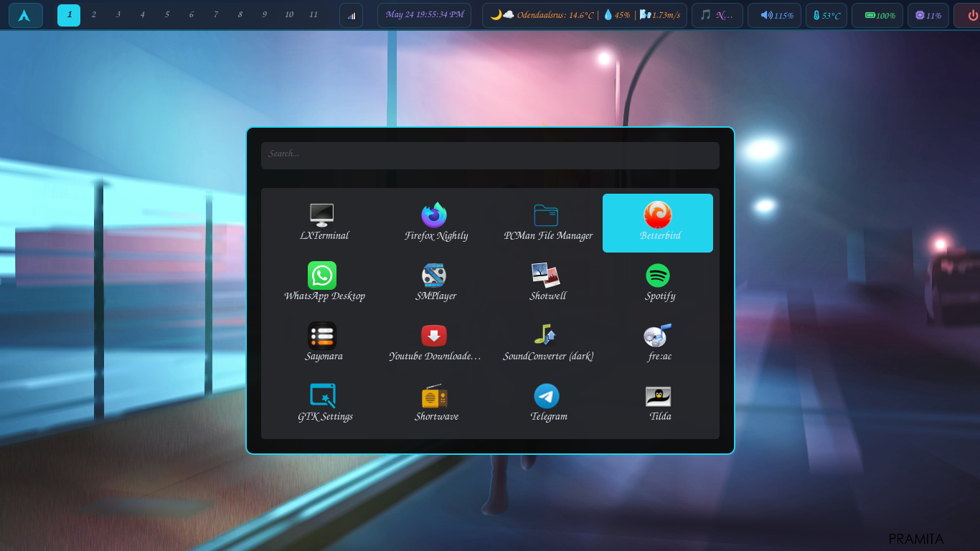The height and width of the screenshot is (551, 980).
Task: Switch to workspace 2
Action: 93,15
